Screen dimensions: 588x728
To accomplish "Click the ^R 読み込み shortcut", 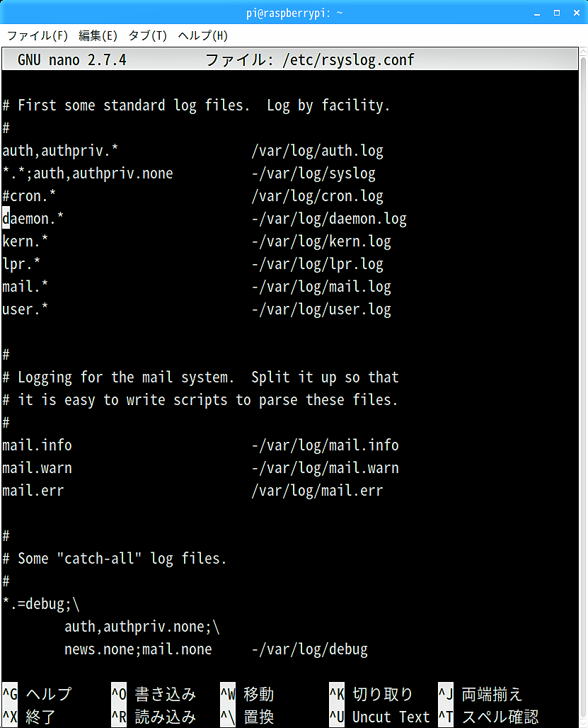I will 154,717.
